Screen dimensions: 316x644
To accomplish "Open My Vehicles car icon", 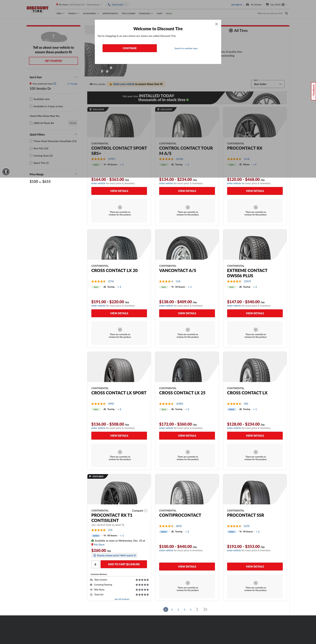I will [x=247, y=4].
